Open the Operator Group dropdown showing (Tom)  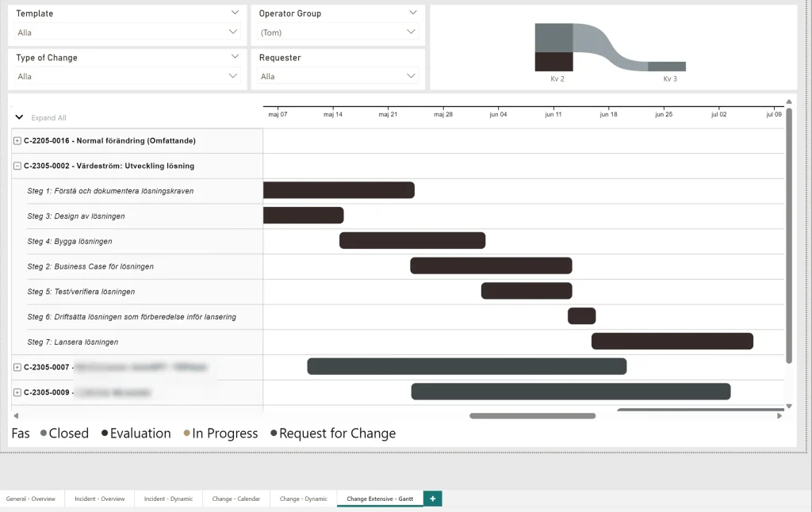339,32
